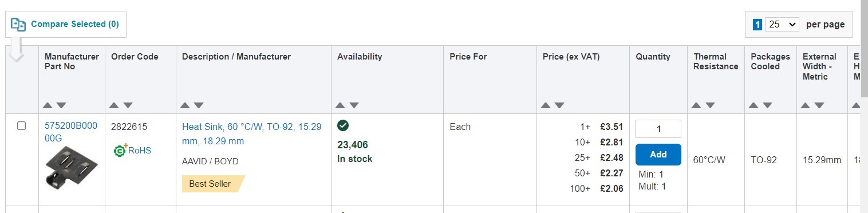
Task: Sort Order Code descending arrow
Action: pyautogui.click(x=128, y=105)
